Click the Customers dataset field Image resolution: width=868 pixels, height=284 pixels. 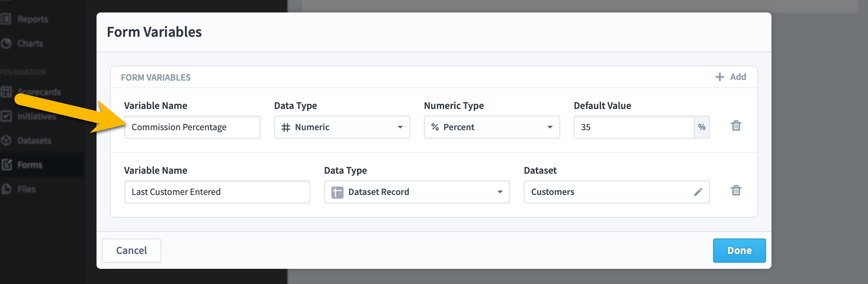coord(617,192)
